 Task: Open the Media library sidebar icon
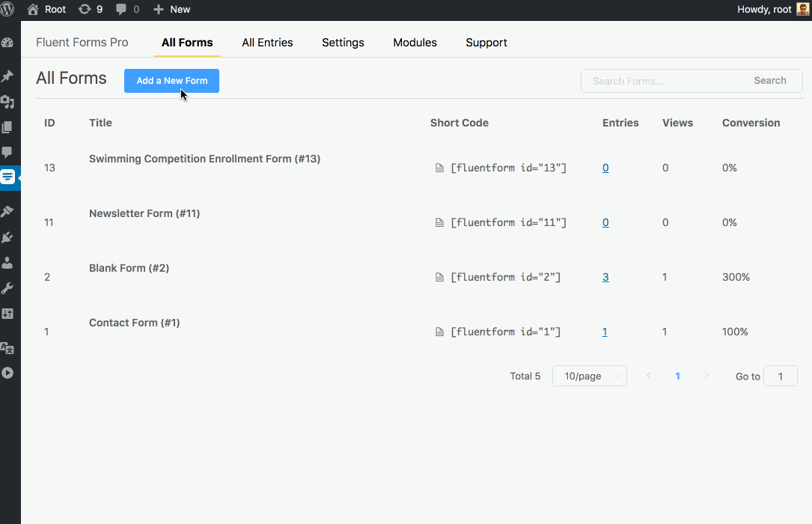coord(7,102)
